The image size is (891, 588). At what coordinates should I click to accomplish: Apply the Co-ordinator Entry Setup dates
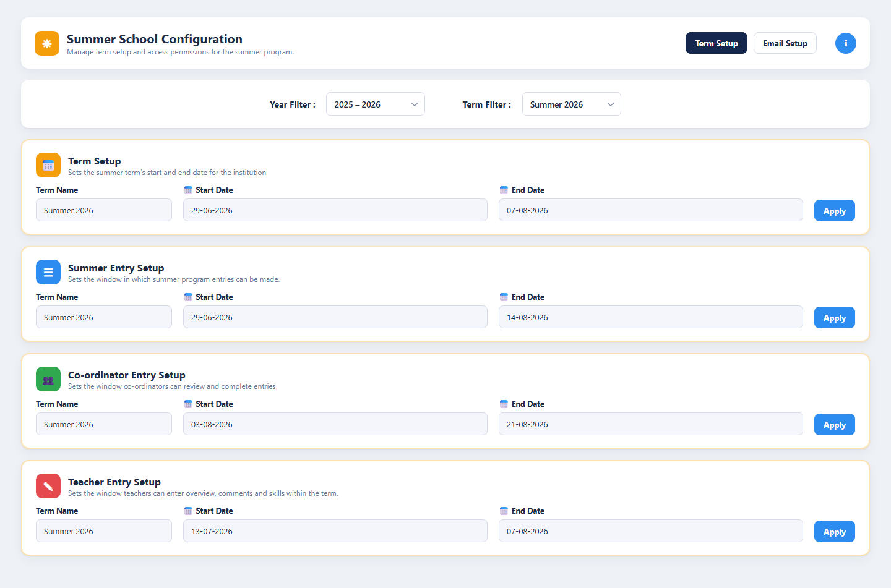point(835,425)
